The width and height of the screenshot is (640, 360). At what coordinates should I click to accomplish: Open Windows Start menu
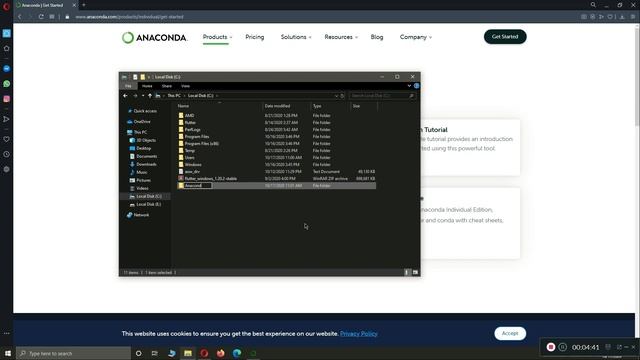click(8, 353)
